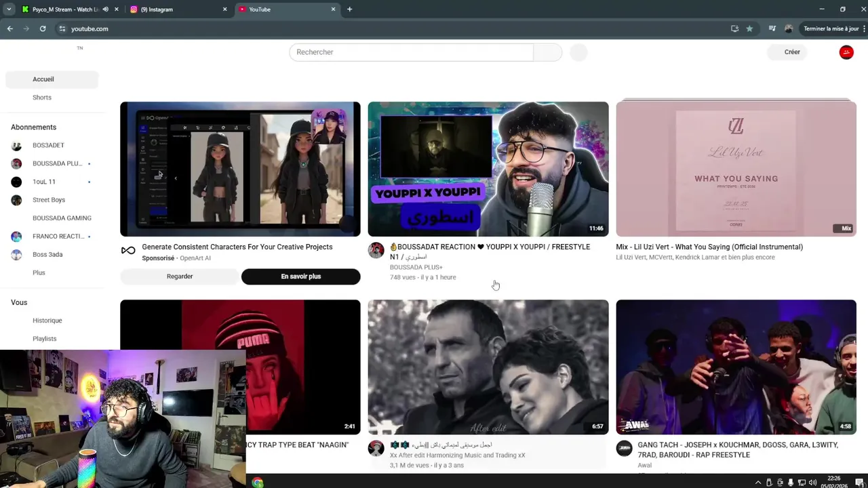Click the BOS3ADET avatar in subscriptions
This screenshot has width=868, height=488.
(x=16, y=145)
